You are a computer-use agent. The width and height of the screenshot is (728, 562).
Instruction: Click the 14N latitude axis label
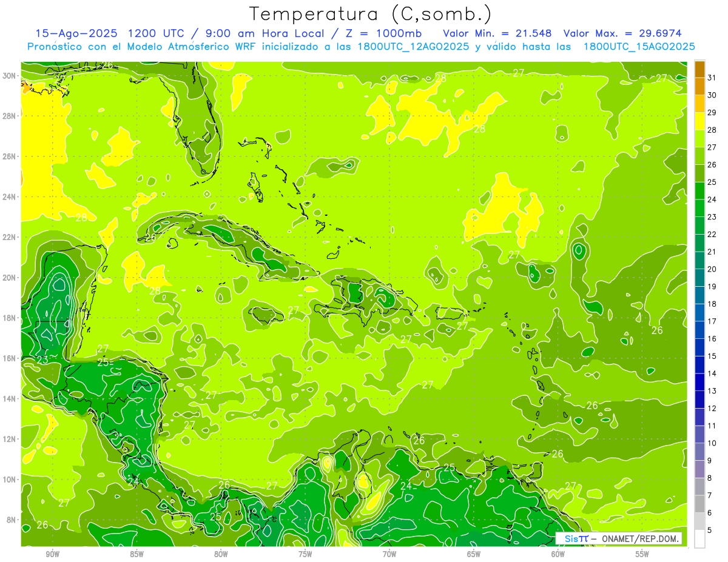tap(10, 399)
